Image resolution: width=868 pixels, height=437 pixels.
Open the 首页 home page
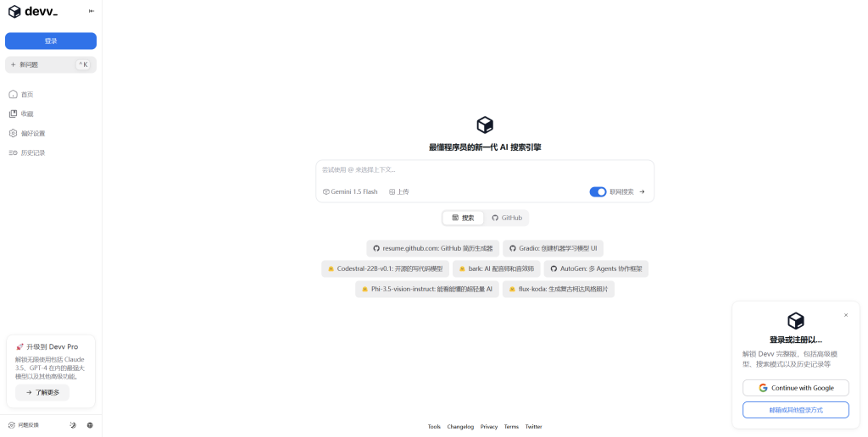click(x=21, y=95)
